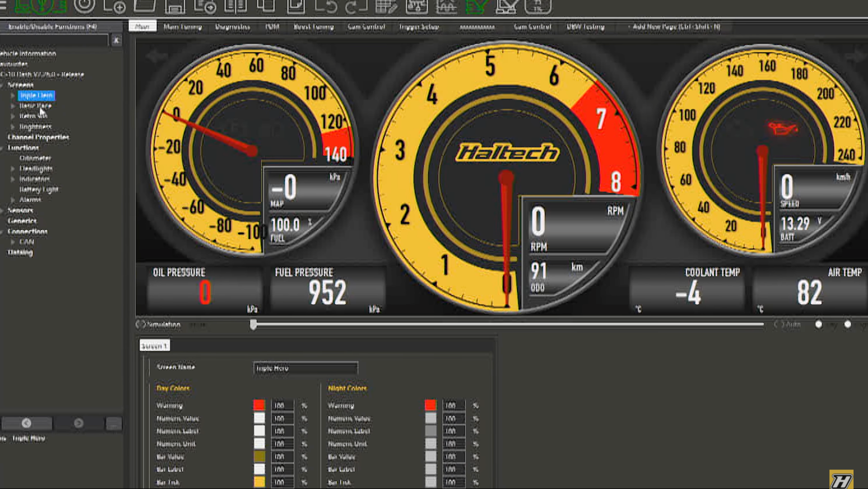This screenshot has height=489, width=868.
Task: Expand the CAN node under Connections
Action: 12,242
